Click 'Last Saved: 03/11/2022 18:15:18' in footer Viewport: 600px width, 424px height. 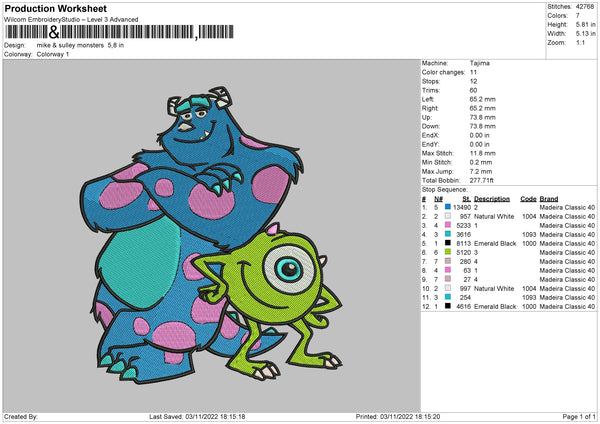[x=197, y=416]
